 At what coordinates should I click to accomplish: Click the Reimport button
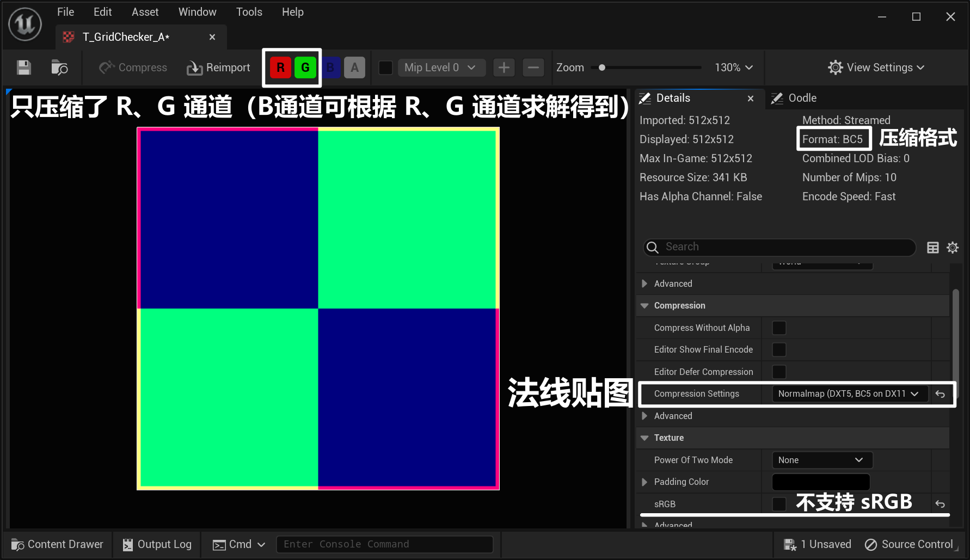coord(219,67)
